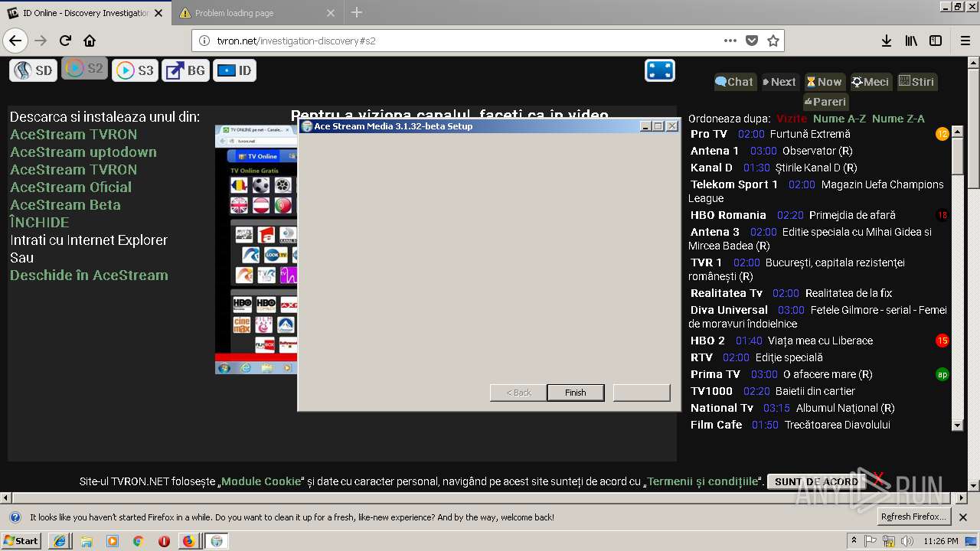Open Chrome from taskbar

138,541
